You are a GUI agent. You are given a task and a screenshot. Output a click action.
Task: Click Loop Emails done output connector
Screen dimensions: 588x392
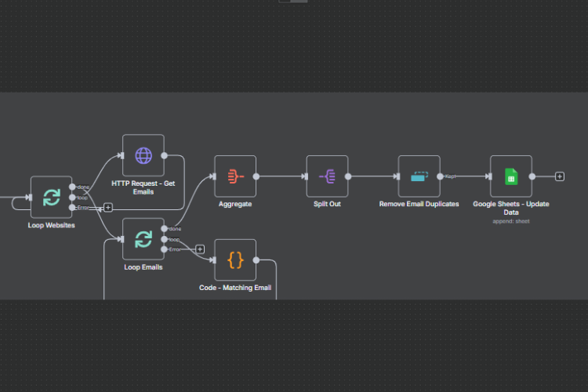pos(165,228)
